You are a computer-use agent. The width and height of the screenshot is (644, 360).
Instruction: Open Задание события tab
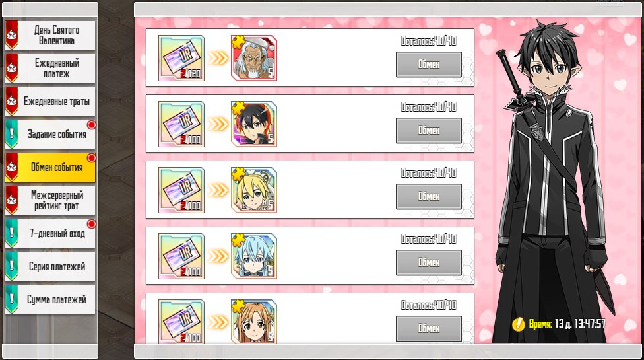point(50,134)
